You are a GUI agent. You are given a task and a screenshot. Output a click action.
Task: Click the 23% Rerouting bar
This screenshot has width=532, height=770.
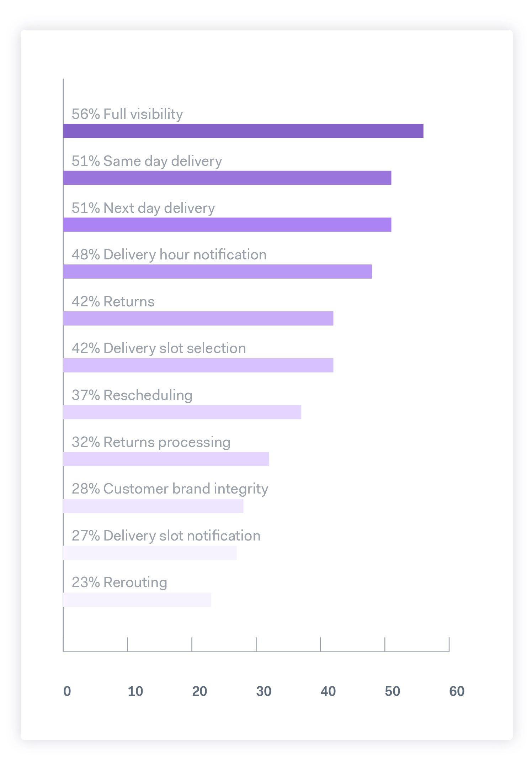point(137,600)
